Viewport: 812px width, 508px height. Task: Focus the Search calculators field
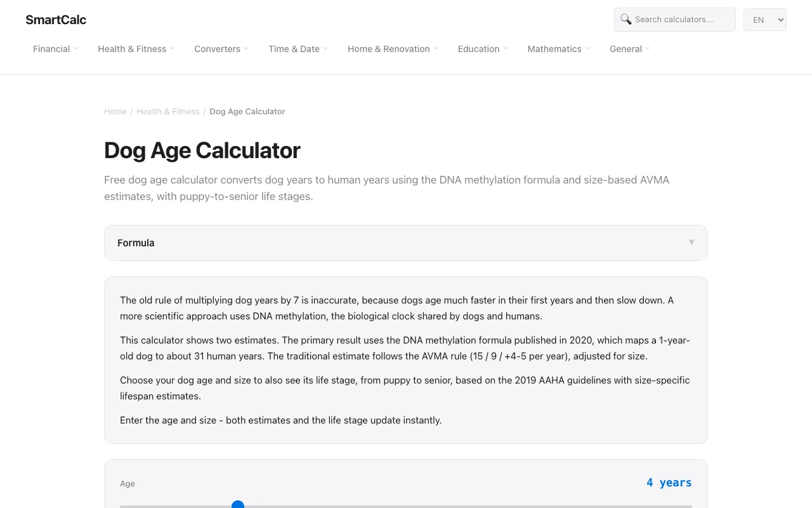point(675,20)
